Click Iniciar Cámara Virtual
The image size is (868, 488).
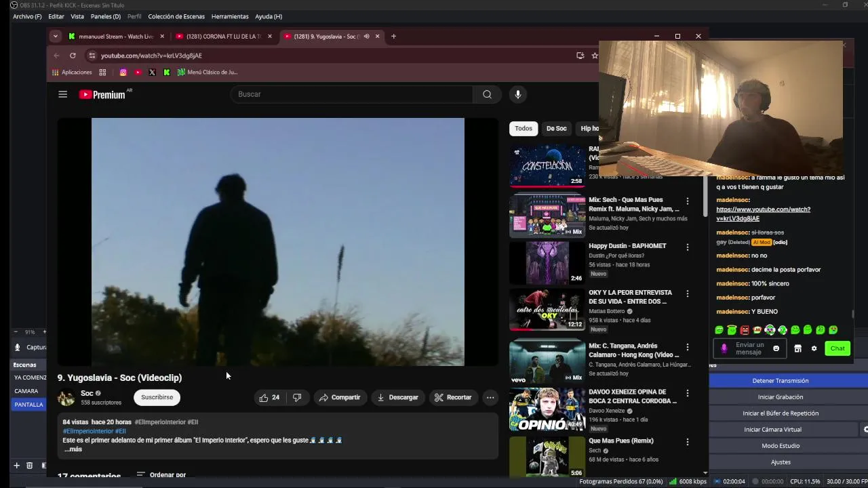pos(772,429)
